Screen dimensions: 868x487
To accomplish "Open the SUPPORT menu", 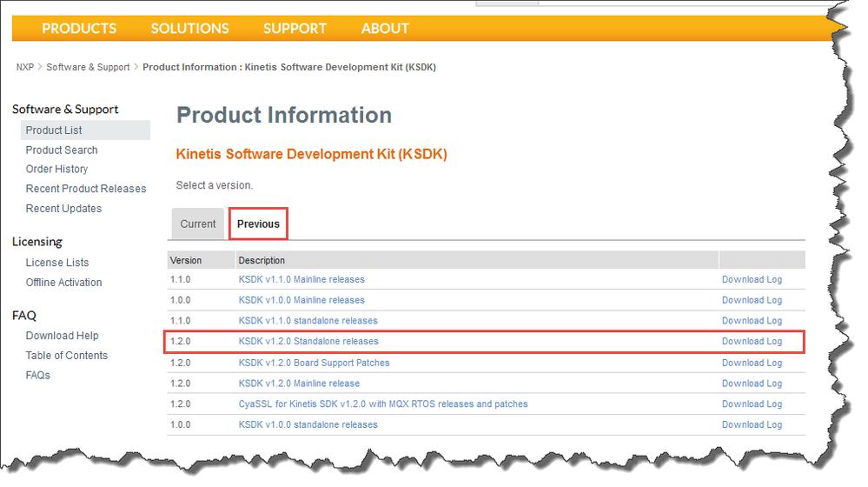I will [295, 29].
